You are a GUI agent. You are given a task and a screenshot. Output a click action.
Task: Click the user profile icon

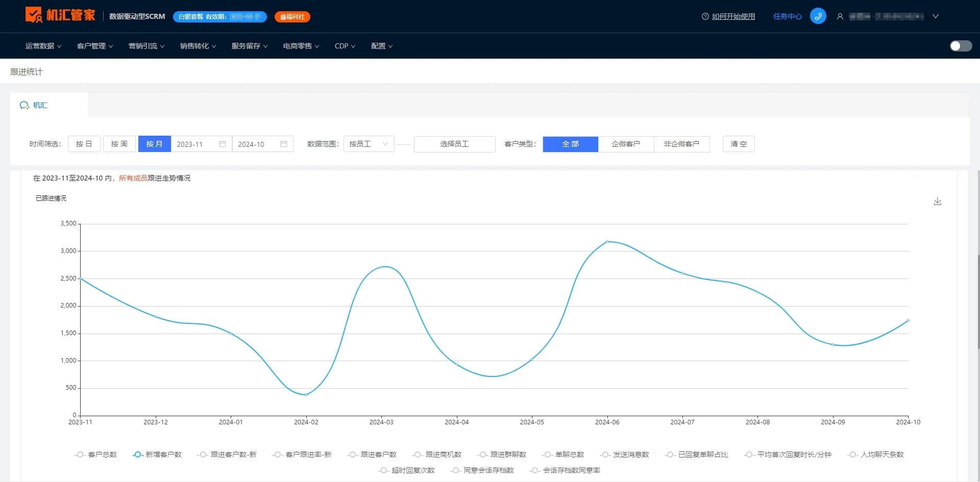coord(840,16)
